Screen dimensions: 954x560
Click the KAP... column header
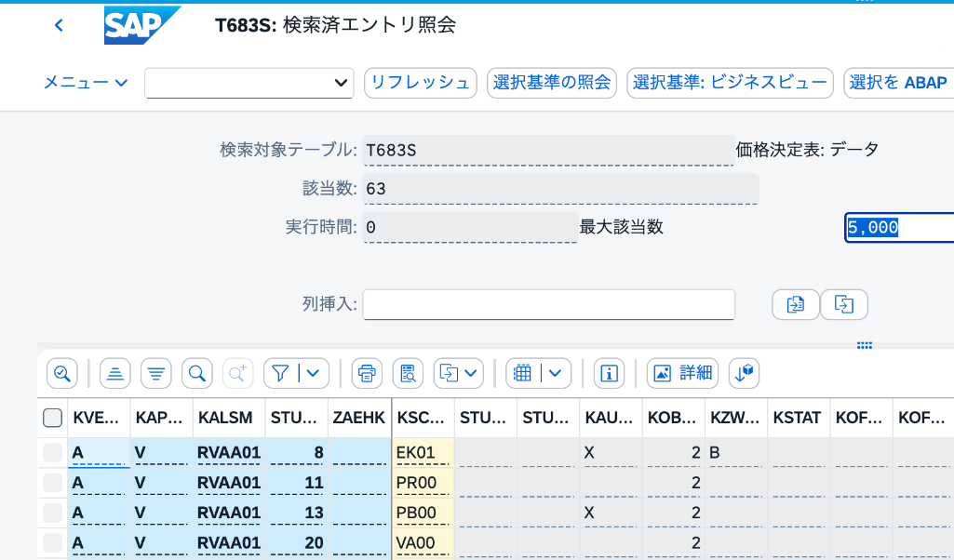click(x=161, y=418)
